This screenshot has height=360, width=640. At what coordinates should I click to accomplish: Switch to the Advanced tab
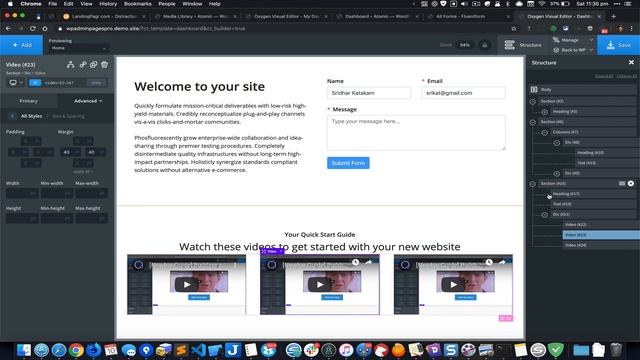pyautogui.click(x=87, y=101)
